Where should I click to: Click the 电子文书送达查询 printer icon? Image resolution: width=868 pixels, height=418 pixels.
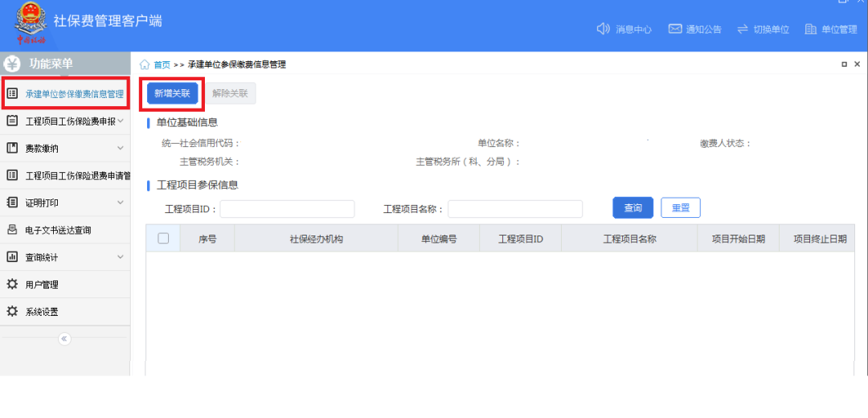pos(12,230)
